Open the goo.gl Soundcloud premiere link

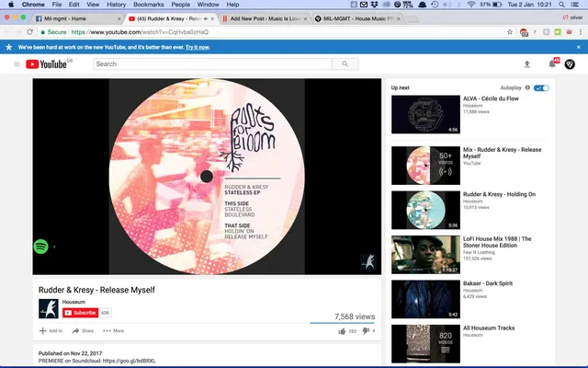[x=129, y=361]
